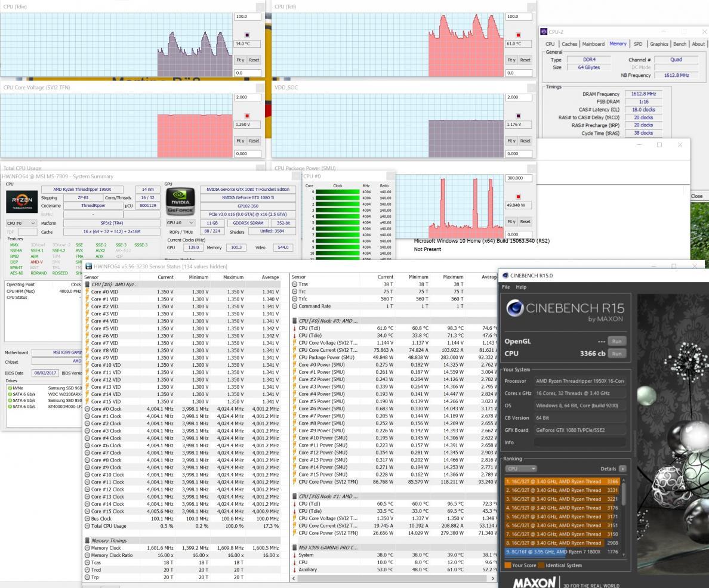Change the CPU Package Power graph color swatch
The image size is (709, 588).
tap(518, 197)
